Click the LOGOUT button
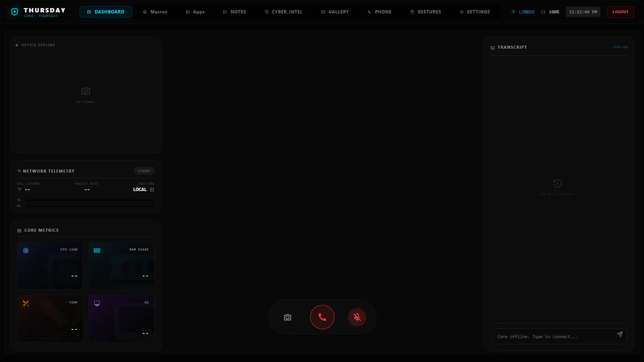 pyautogui.click(x=620, y=12)
